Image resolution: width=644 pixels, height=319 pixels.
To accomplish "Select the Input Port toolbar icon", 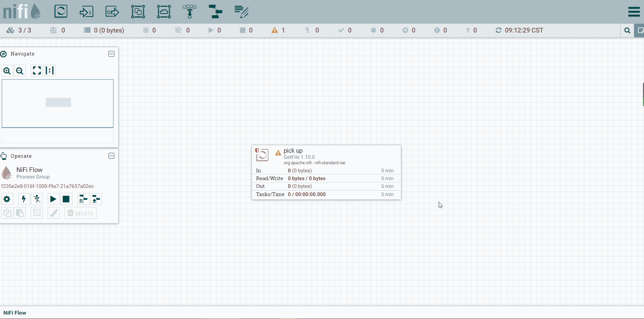I will [86, 12].
